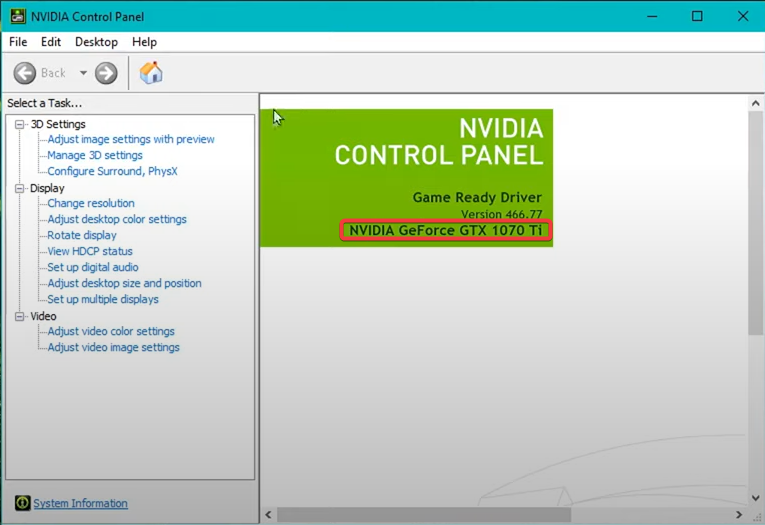Image resolution: width=765 pixels, height=525 pixels.
Task: Maximize the NVIDIA Control Panel window
Action: point(697,16)
